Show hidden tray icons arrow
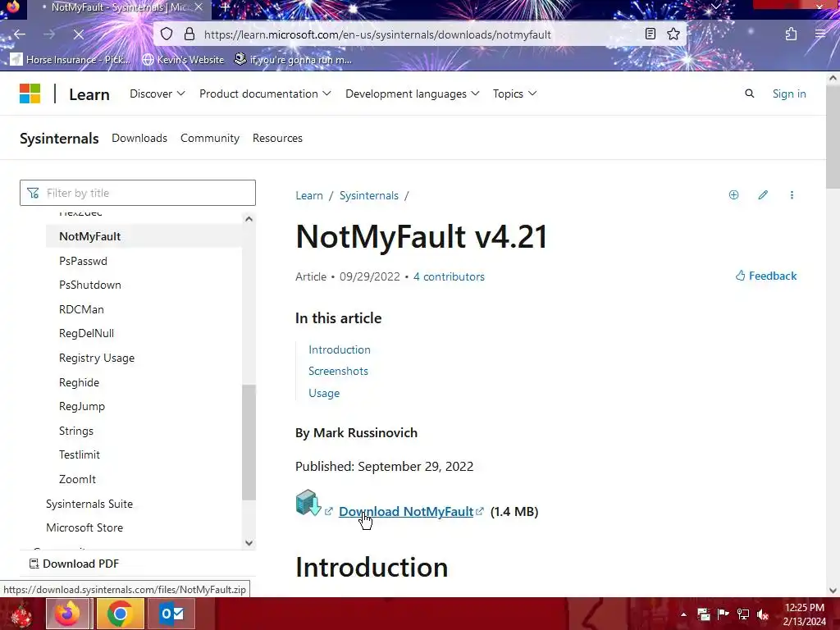 tap(683, 614)
